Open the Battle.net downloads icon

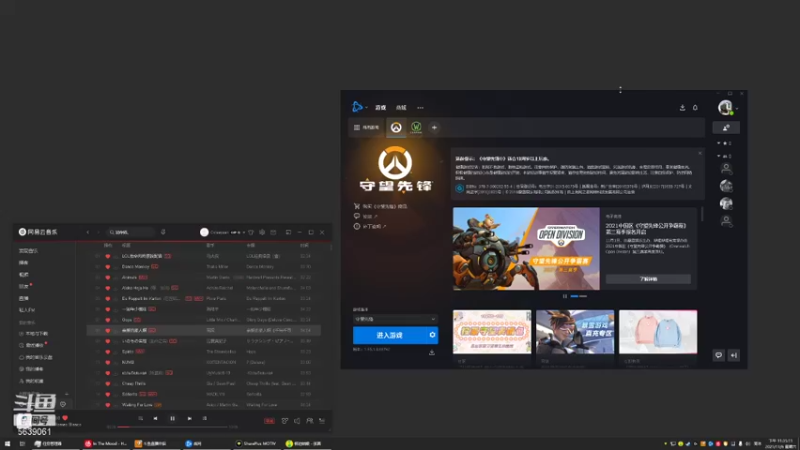682,108
